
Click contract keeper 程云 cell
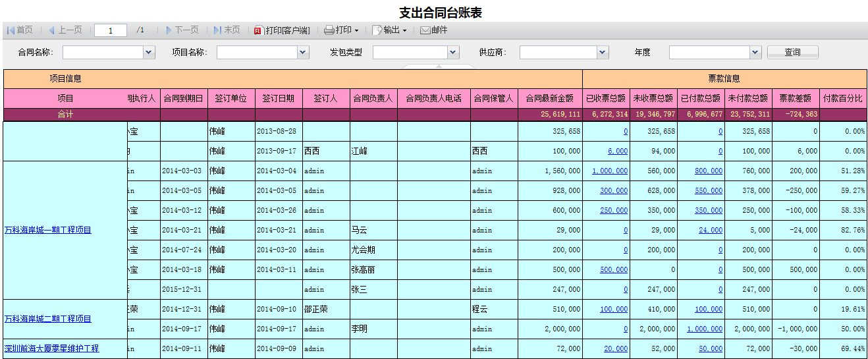[x=494, y=310]
